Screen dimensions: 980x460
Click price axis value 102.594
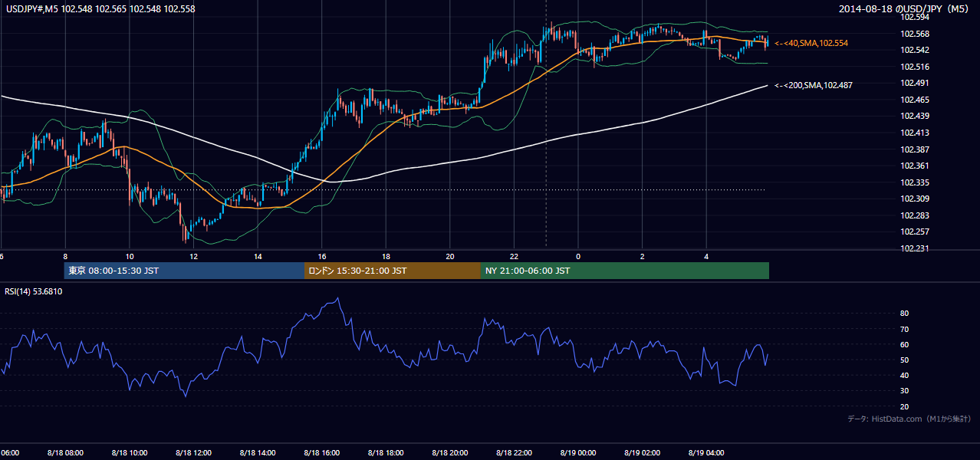pyautogui.click(x=915, y=17)
